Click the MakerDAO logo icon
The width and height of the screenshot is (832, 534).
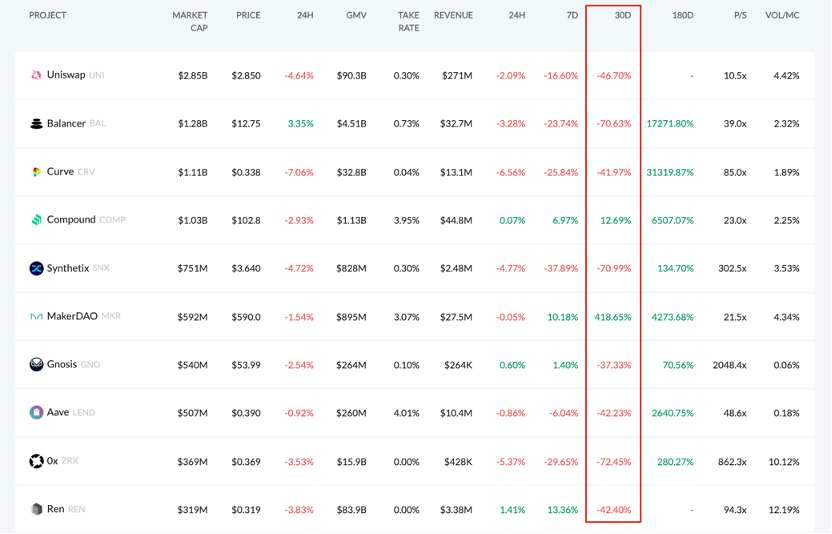[x=36, y=316]
